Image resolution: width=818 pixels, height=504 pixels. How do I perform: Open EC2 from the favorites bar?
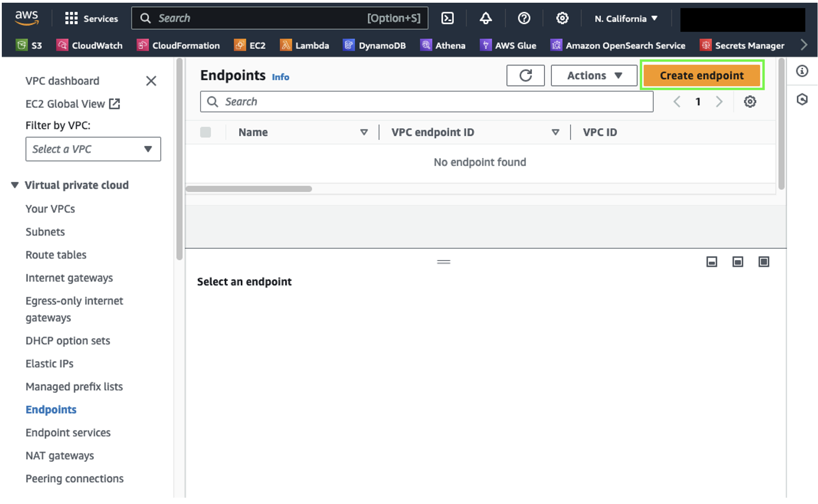(x=250, y=45)
